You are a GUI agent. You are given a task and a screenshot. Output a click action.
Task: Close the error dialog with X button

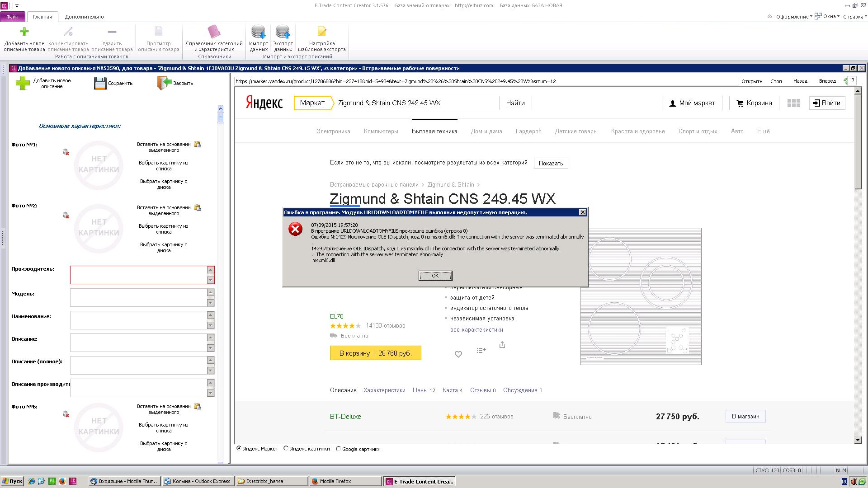583,212
